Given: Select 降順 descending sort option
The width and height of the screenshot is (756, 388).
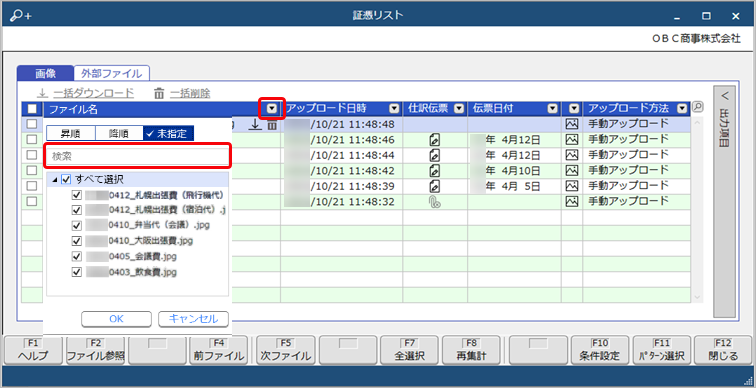Looking at the screenshot, I should (119, 133).
